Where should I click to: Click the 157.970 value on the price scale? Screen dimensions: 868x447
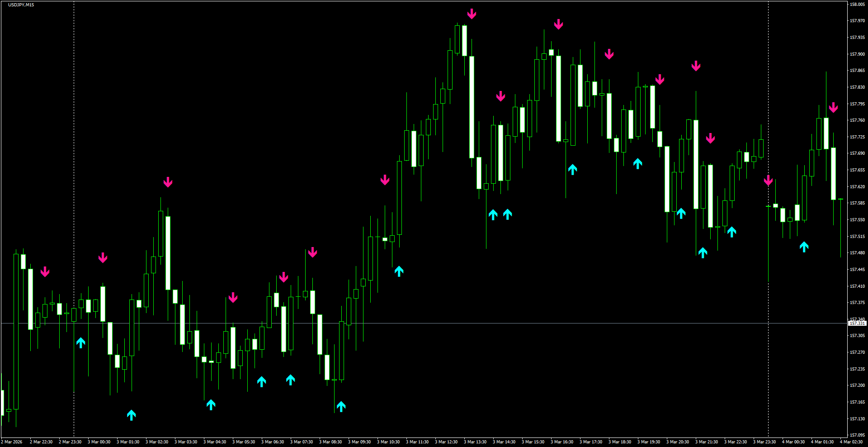click(857, 20)
